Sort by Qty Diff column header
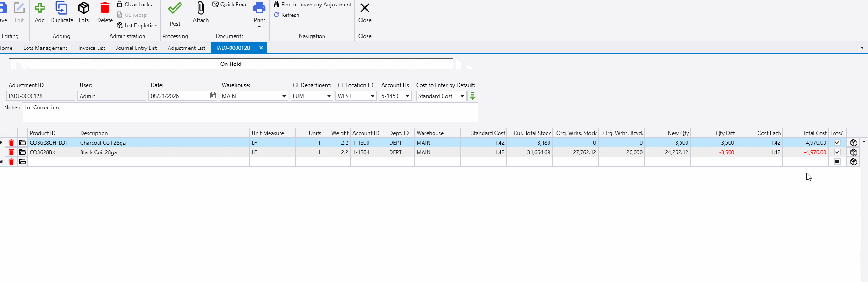The width and height of the screenshot is (868, 282). click(713, 133)
